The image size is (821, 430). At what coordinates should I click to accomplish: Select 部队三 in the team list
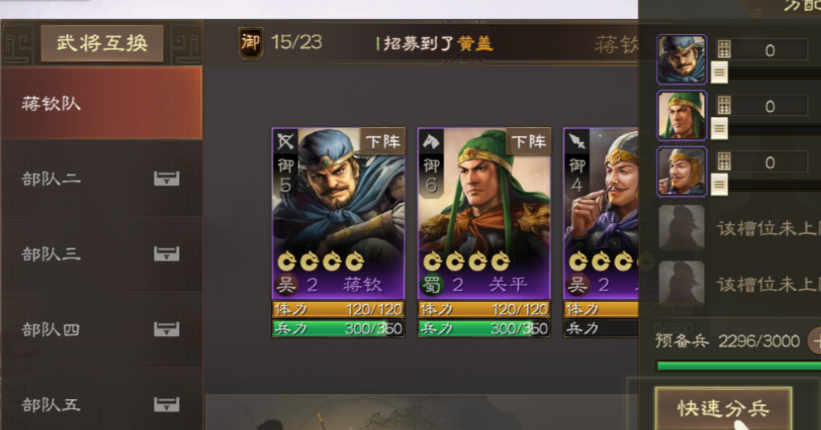click(102, 254)
